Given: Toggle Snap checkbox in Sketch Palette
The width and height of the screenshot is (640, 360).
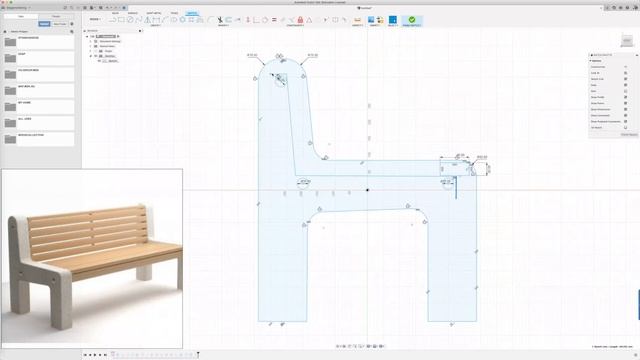Looking at the screenshot, I should (x=625, y=85).
